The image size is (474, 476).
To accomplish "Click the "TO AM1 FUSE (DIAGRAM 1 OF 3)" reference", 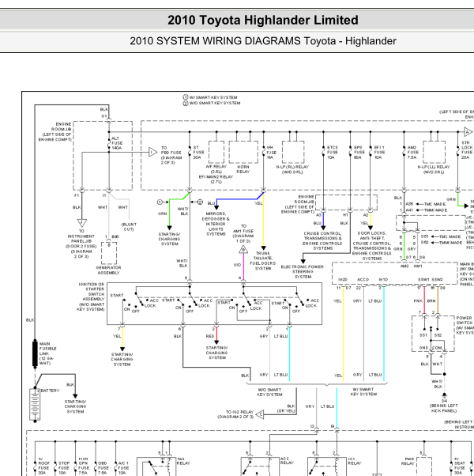I will 243,233.
